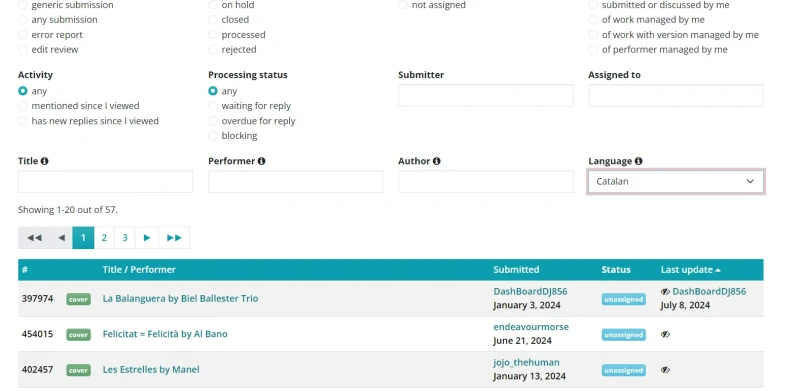
Task: Select has new replies since I viewed
Action: click(22, 121)
